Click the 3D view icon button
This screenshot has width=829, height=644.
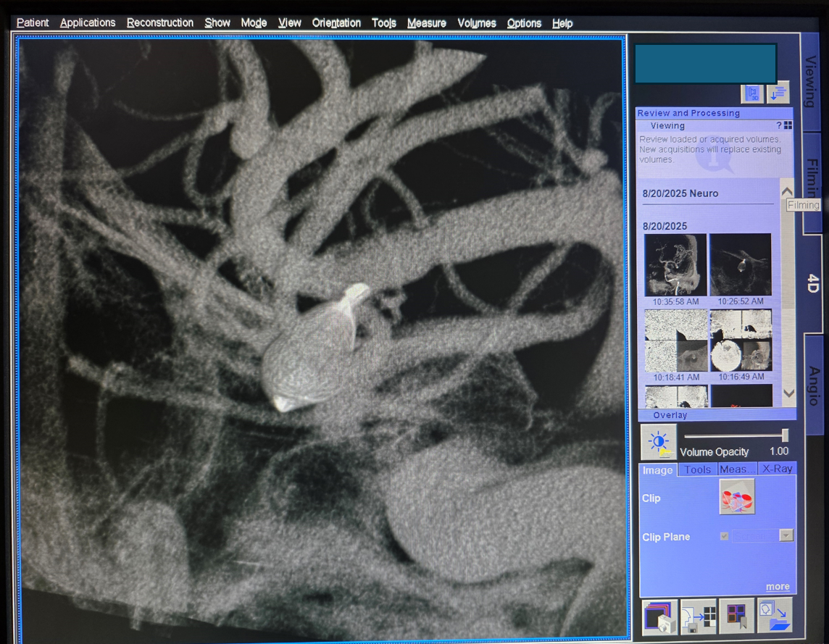point(751,93)
